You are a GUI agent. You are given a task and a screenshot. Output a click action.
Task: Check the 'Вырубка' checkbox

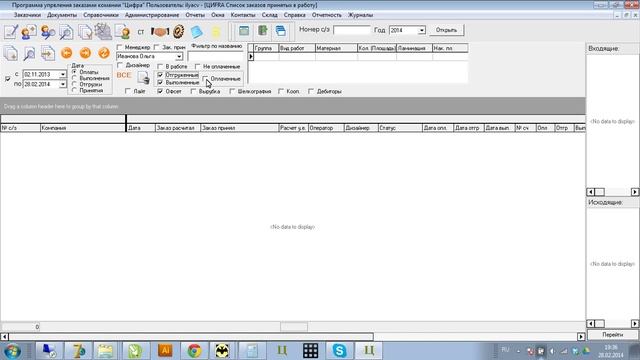click(x=193, y=91)
